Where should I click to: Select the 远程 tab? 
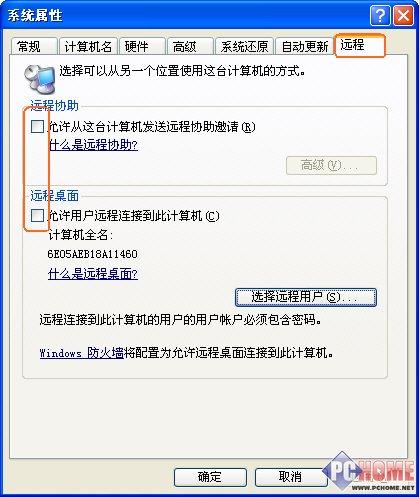point(360,45)
